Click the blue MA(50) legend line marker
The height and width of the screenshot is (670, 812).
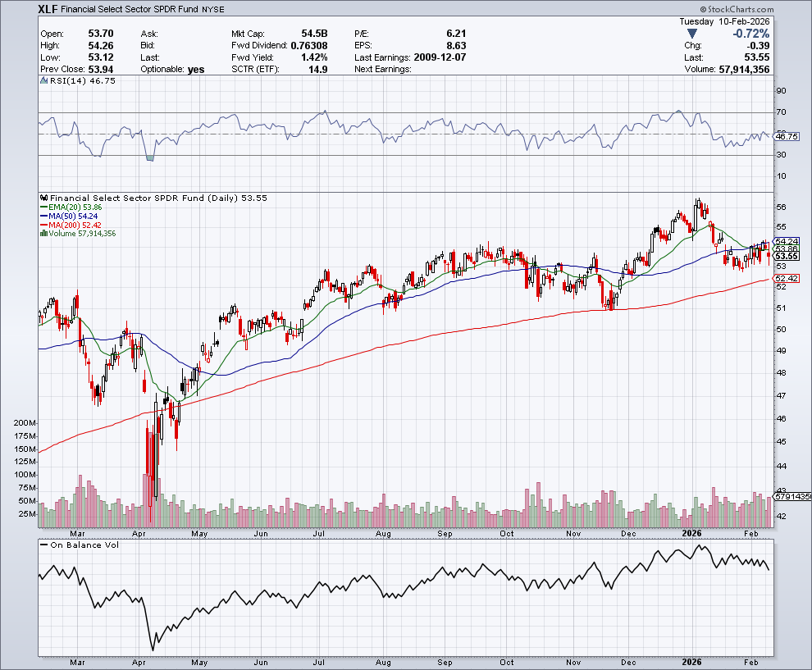[x=43, y=216]
